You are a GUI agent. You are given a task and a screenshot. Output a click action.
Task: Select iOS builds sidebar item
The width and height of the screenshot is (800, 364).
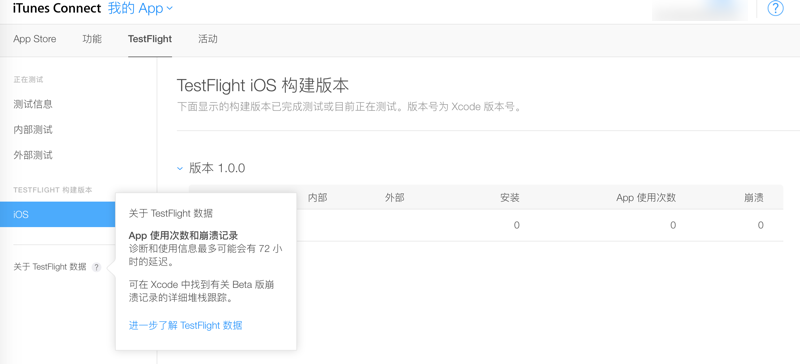(x=58, y=214)
